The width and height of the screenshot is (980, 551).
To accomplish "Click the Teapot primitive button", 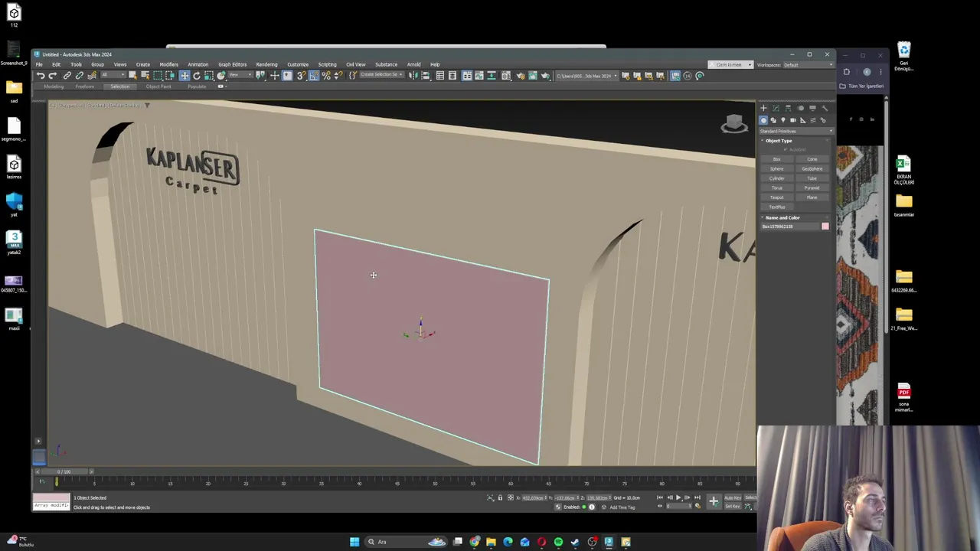I will [777, 197].
